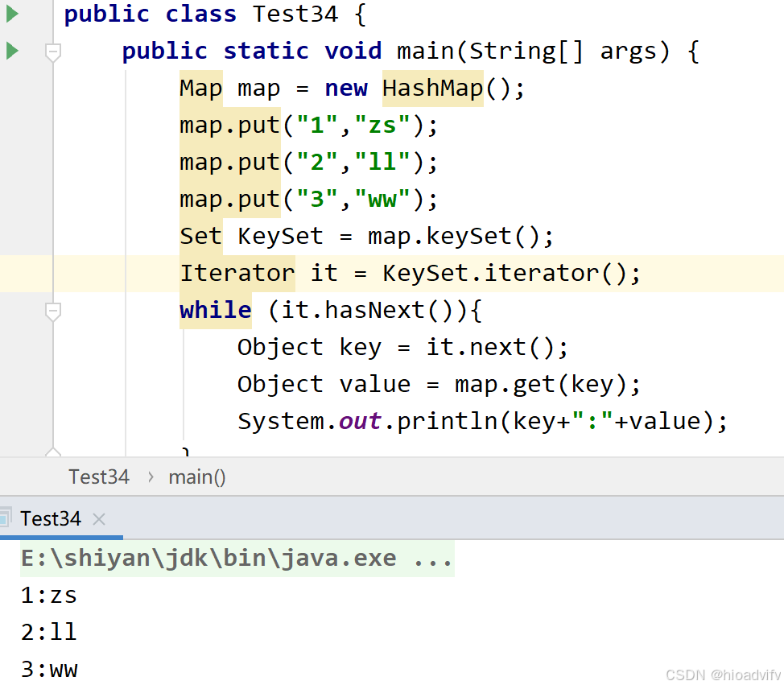Select the console output line 1:zs
This screenshot has width=784, height=689.
pyautogui.click(x=48, y=594)
